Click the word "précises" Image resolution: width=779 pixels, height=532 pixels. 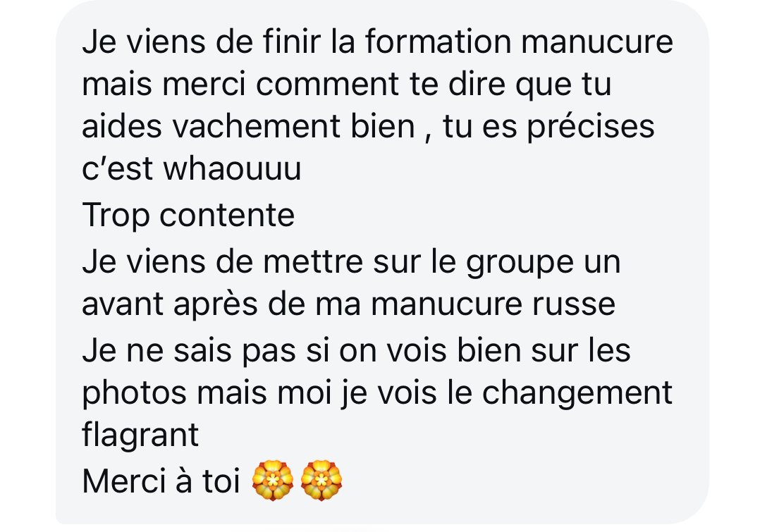591,127
